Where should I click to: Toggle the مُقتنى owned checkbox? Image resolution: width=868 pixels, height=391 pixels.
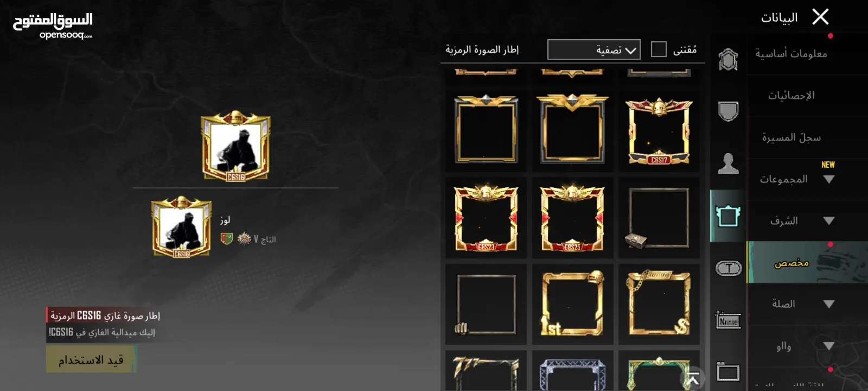659,49
